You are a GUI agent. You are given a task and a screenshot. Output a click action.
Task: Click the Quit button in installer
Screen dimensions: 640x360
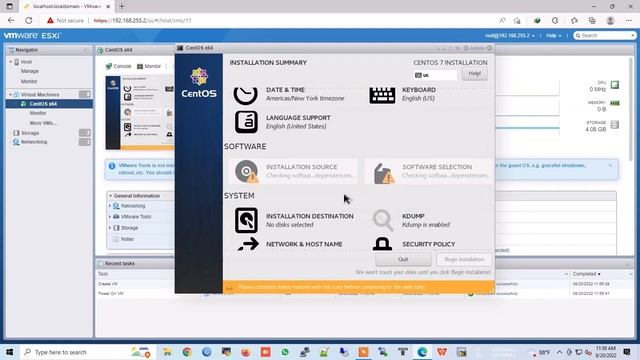(x=403, y=260)
